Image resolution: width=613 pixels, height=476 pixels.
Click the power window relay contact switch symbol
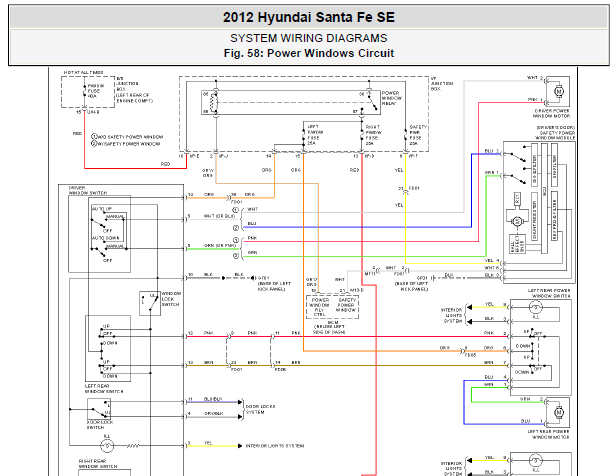pos(371,102)
